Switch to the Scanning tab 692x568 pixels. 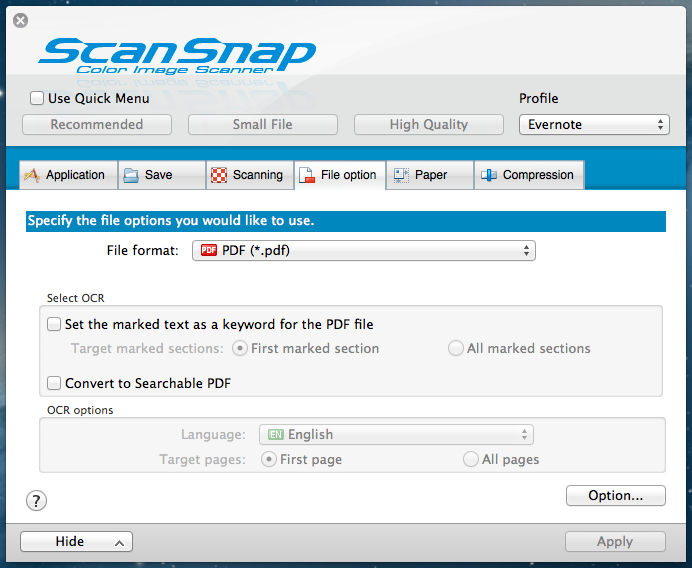tap(250, 175)
